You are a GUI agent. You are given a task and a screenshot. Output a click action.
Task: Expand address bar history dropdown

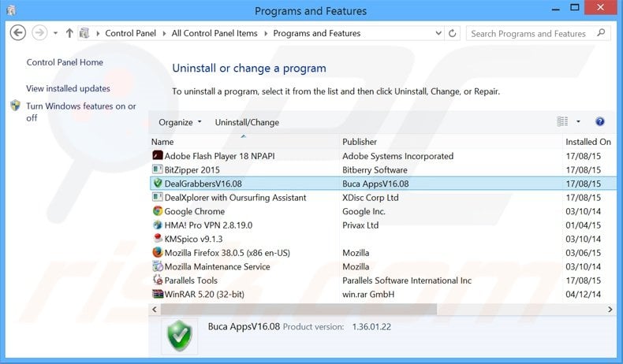[x=438, y=33]
